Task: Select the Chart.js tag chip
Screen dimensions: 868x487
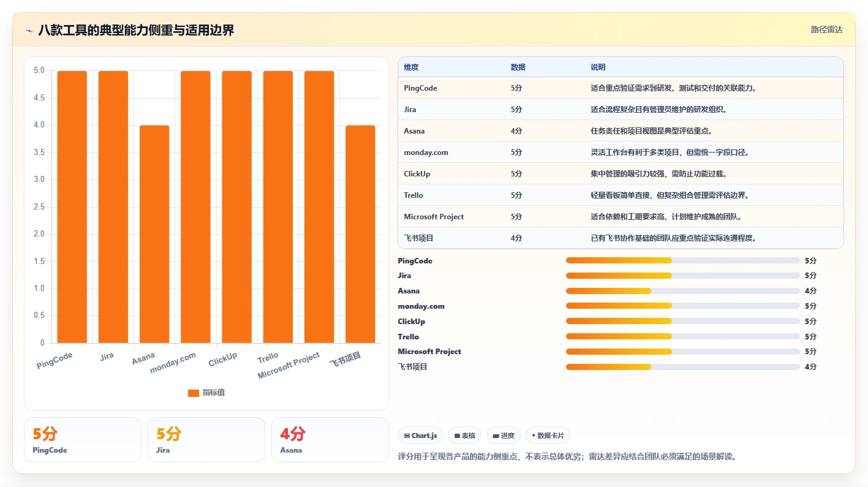Action: tap(420, 436)
